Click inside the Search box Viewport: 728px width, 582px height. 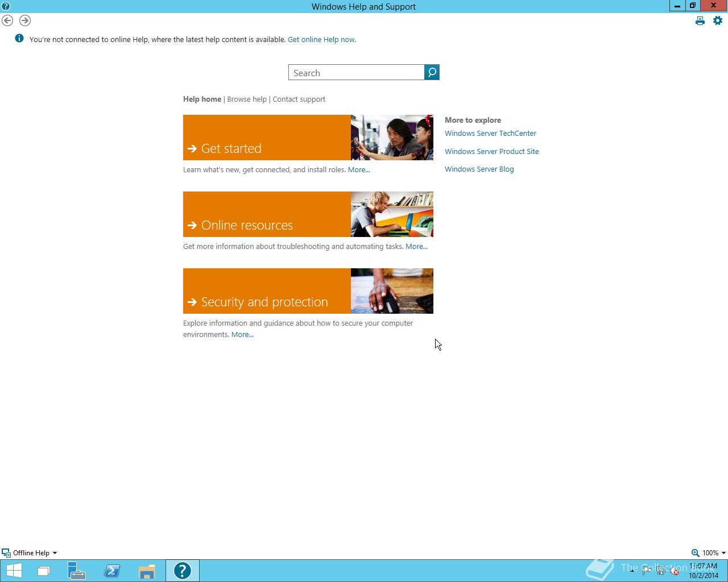[357, 72]
